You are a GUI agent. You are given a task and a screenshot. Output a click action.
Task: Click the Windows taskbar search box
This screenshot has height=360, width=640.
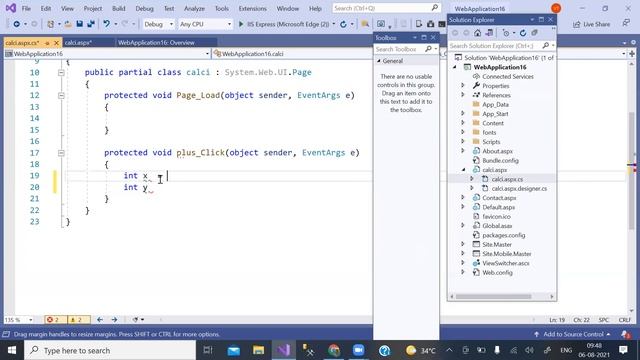pyautogui.click(x=110, y=350)
